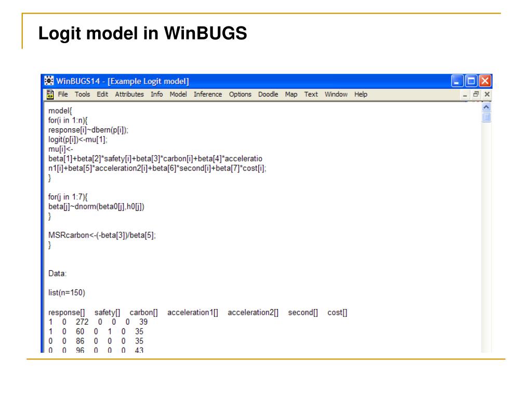532x399 pixels.
Task: Open the Text menu
Action: point(311,95)
